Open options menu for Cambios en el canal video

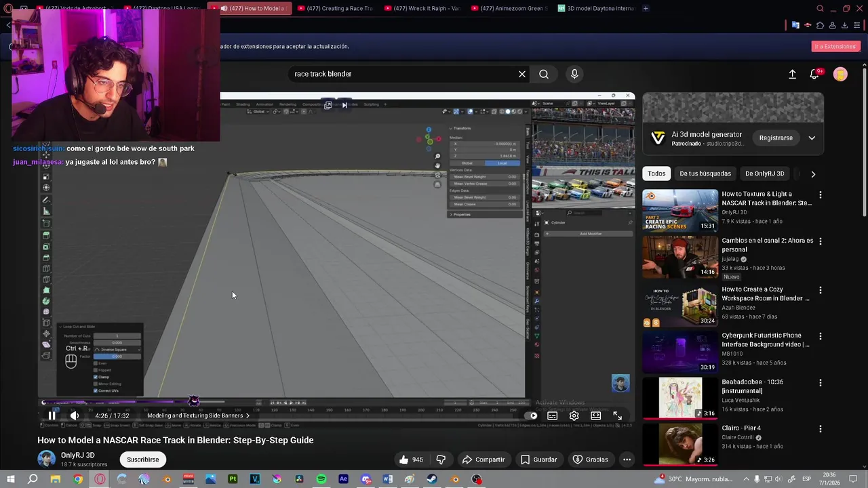(x=820, y=241)
